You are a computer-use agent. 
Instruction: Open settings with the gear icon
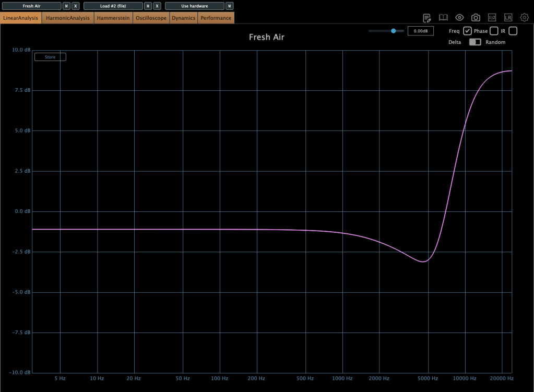point(525,18)
